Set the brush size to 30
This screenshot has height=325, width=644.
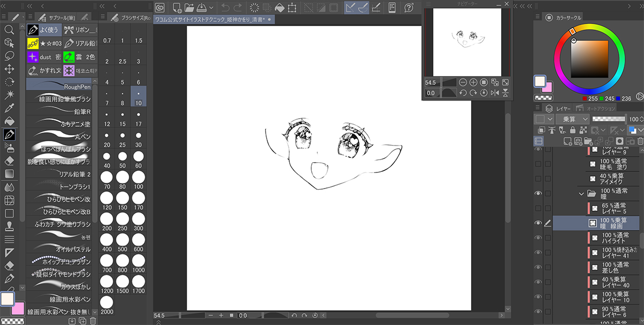click(x=138, y=145)
